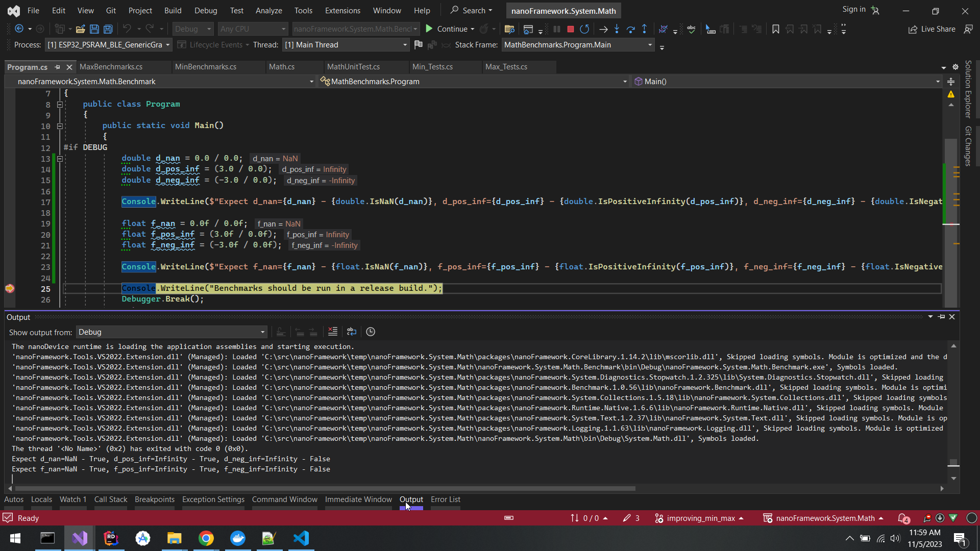Stop debugging with the red square
The width and height of the screenshot is (980, 551).
coord(570,29)
